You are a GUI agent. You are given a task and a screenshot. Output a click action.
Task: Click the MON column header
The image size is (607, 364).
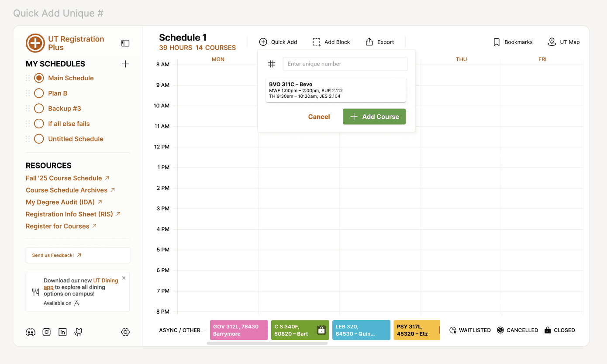218,59
